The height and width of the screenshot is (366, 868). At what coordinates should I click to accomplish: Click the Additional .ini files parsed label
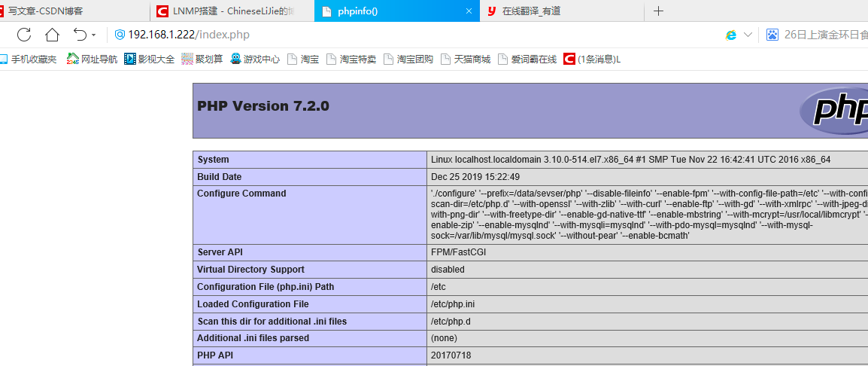(x=253, y=338)
